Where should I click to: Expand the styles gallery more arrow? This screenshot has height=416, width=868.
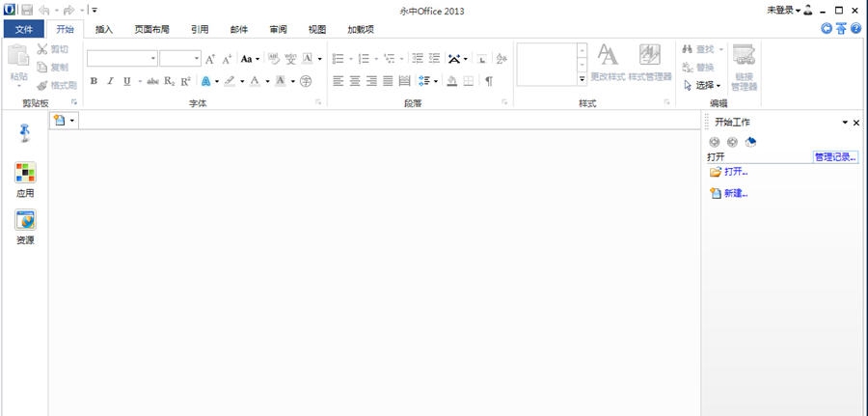pos(582,80)
